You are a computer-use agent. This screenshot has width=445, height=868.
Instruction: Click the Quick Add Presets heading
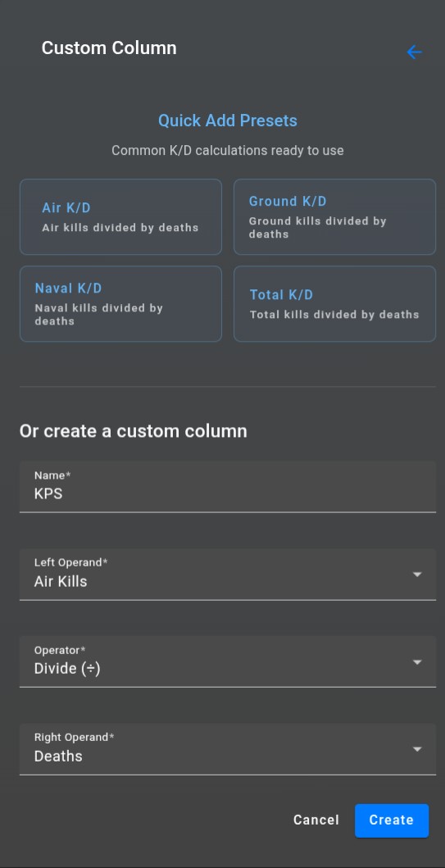coord(228,120)
